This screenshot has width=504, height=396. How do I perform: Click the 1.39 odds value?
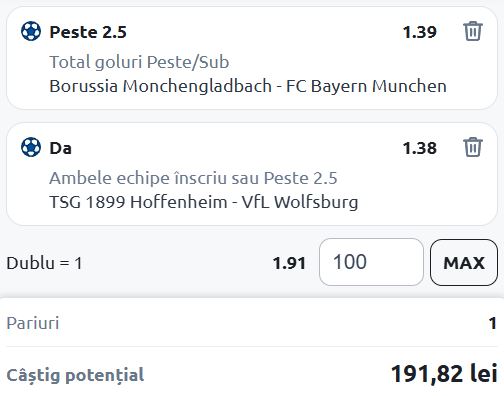click(420, 32)
